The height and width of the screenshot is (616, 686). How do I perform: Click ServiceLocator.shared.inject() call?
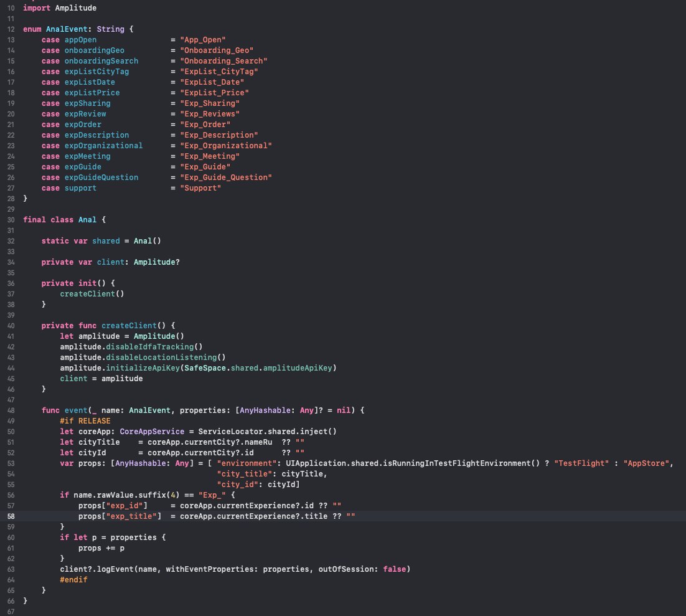pos(267,432)
